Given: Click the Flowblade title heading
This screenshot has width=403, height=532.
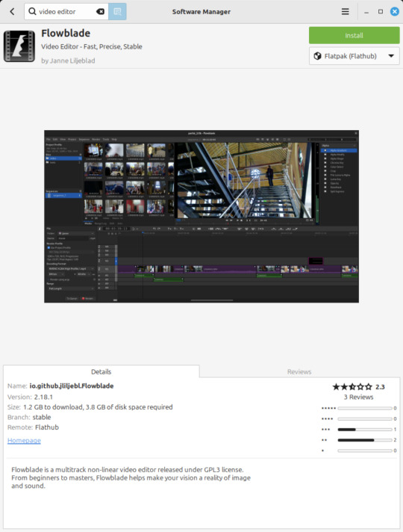Looking at the screenshot, I should (66, 33).
